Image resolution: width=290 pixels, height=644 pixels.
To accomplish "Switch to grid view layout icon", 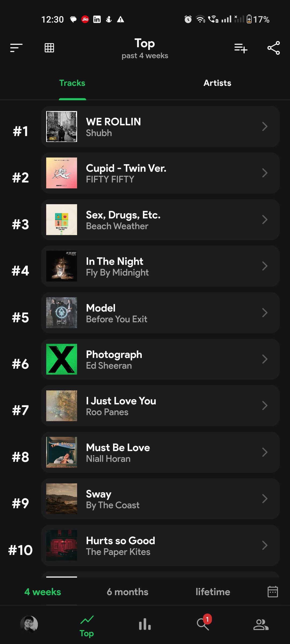I will [49, 48].
